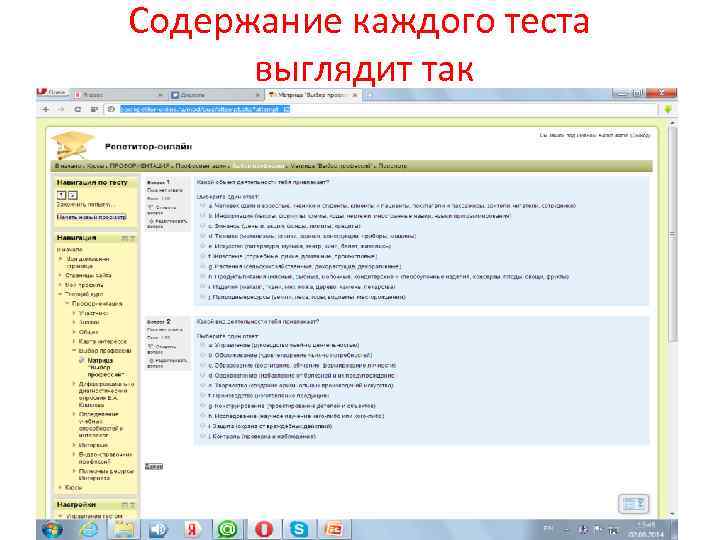The width and height of the screenshot is (720, 540).
Task: Expand the Участники tree node
Action: coord(74,313)
